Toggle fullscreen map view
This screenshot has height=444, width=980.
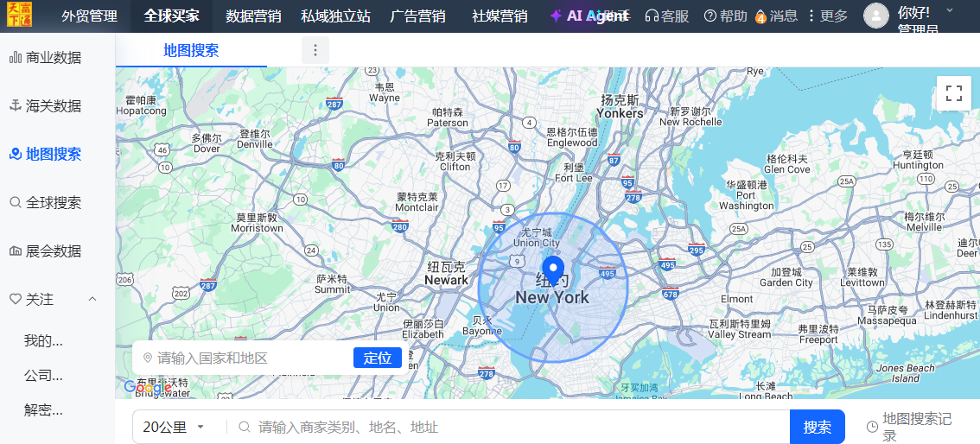click(954, 93)
